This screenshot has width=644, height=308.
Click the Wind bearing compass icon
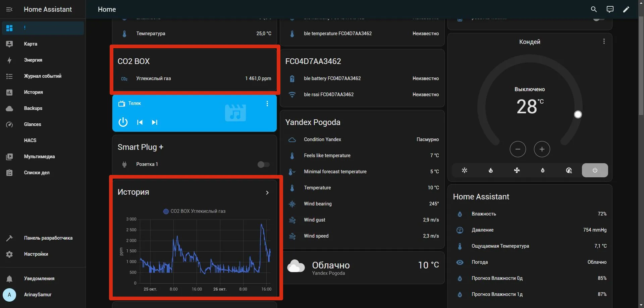click(x=292, y=204)
